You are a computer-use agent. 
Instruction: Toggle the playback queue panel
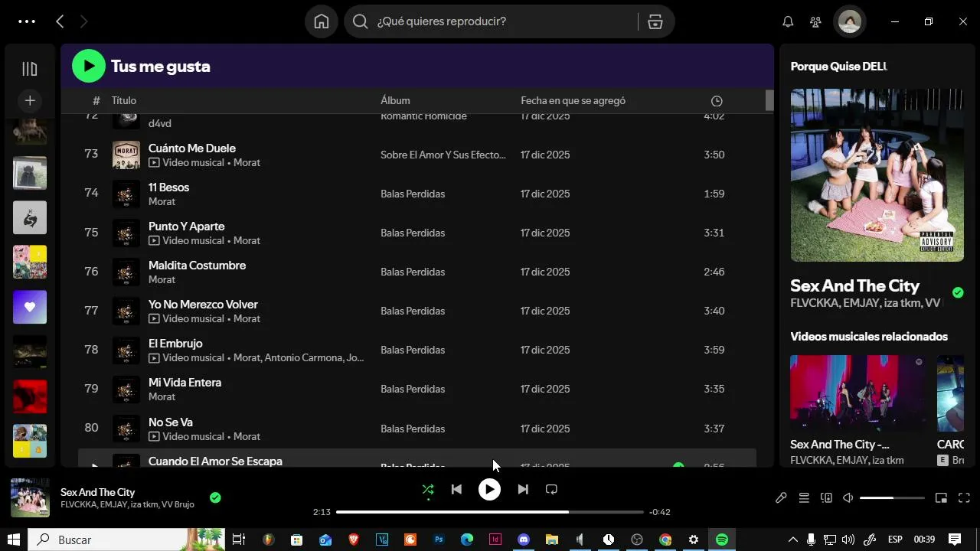804,497
